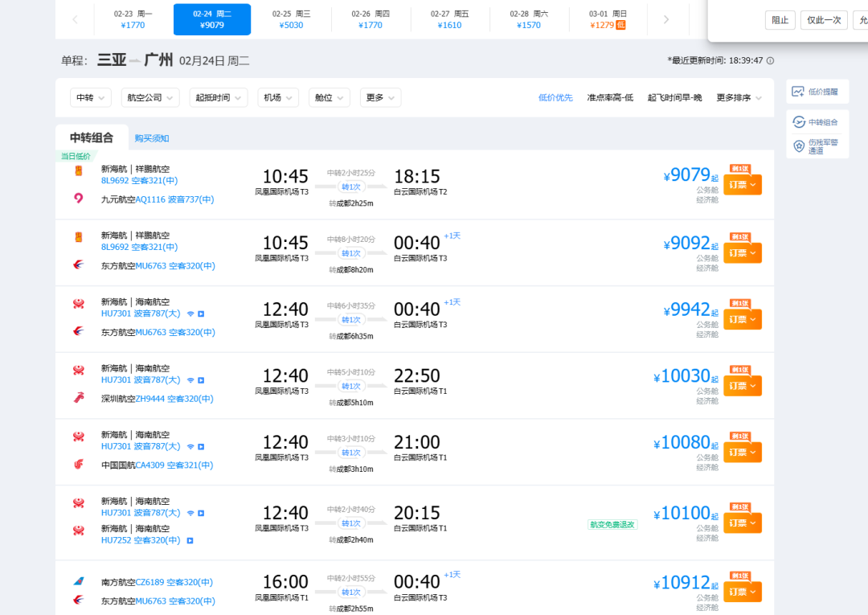Click Hainan Airlines logo on ¥10030 flight

pos(79,370)
